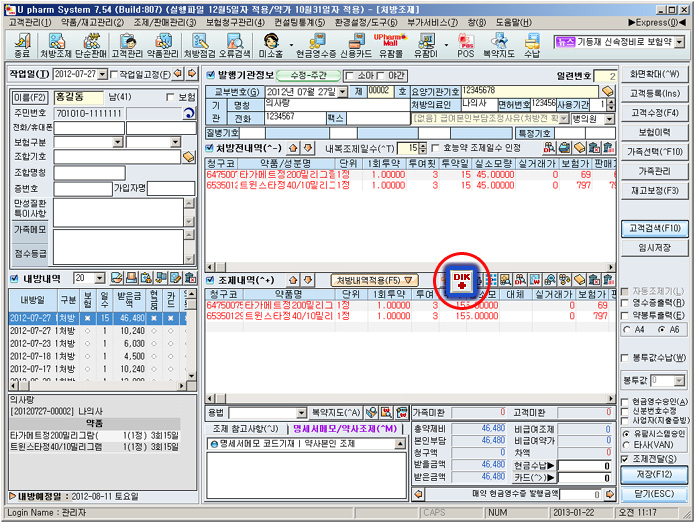
Task: Open news ticker dropdown in toolbar
Action: coord(679,43)
